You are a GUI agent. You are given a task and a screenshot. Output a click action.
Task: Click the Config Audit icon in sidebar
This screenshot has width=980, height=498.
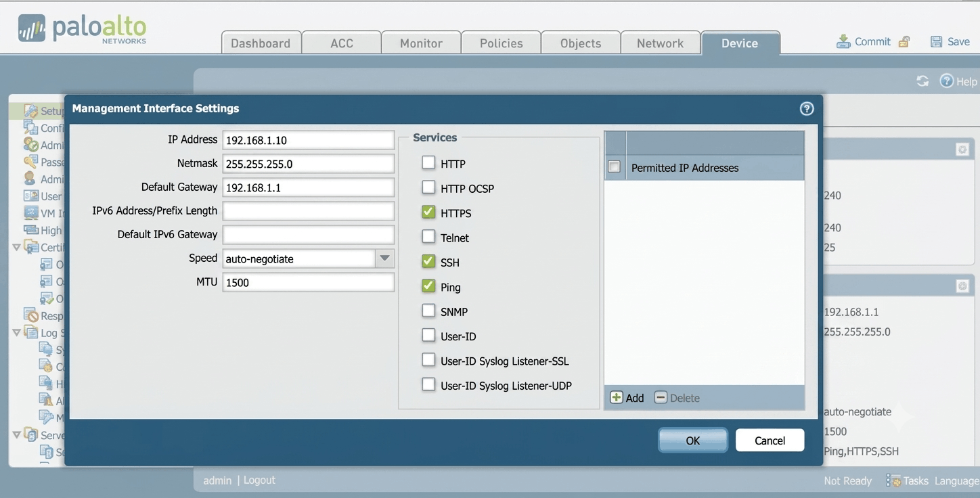click(x=31, y=127)
